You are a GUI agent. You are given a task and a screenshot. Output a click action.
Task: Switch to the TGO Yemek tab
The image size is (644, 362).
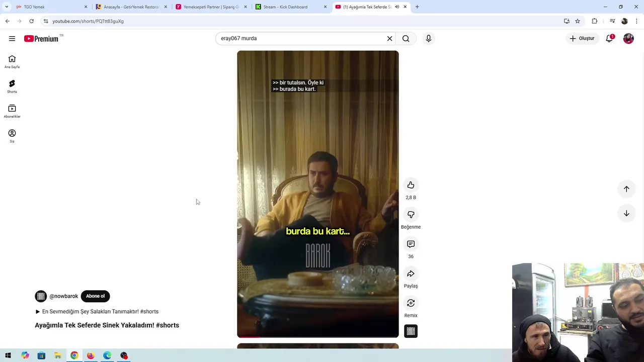pyautogui.click(x=50, y=7)
